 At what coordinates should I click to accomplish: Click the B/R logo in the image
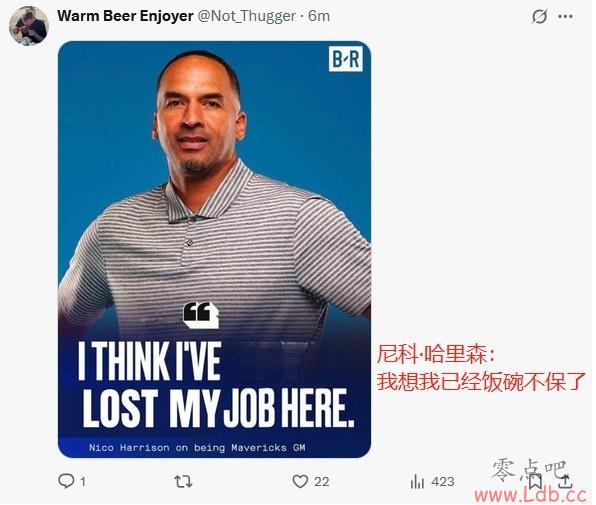click(346, 59)
